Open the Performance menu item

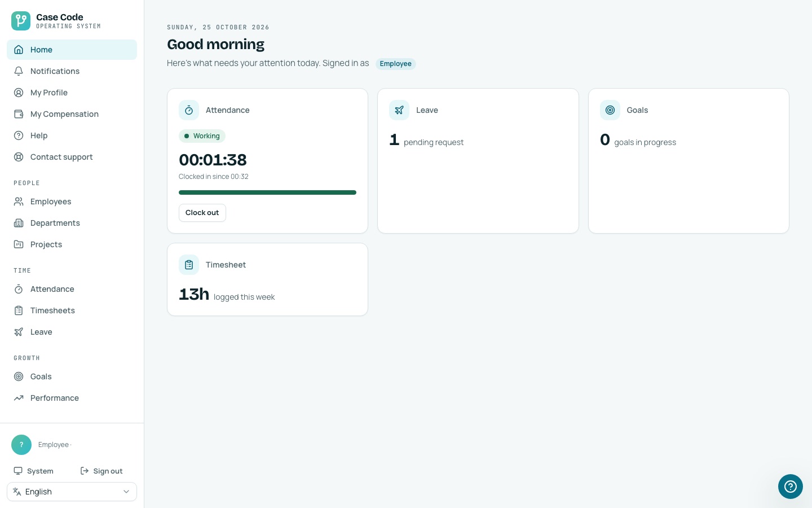tap(72, 398)
